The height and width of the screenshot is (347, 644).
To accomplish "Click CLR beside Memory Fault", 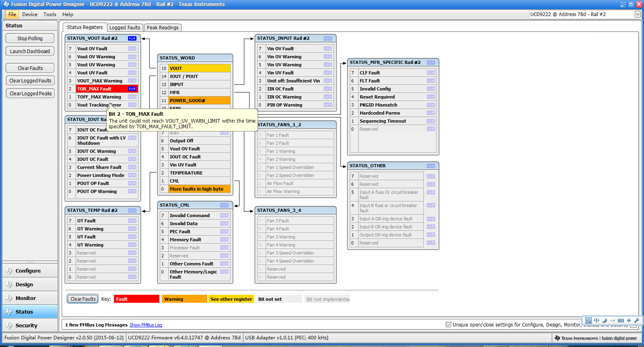I will click(x=224, y=240).
